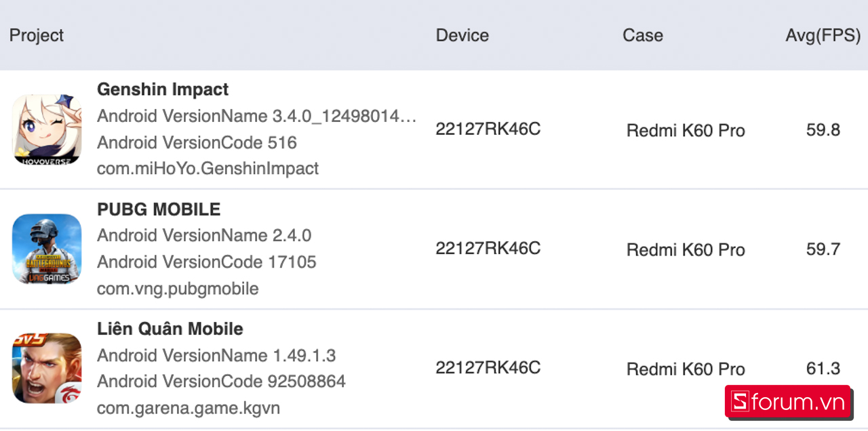
Task: Sort by the Project column header
Action: pos(37,35)
